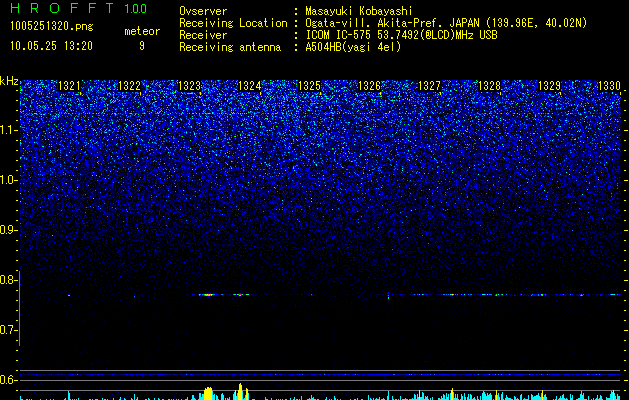629x400 pixels.
Task: Click the 0.7 frequency axis label
Action: click(9, 330)
